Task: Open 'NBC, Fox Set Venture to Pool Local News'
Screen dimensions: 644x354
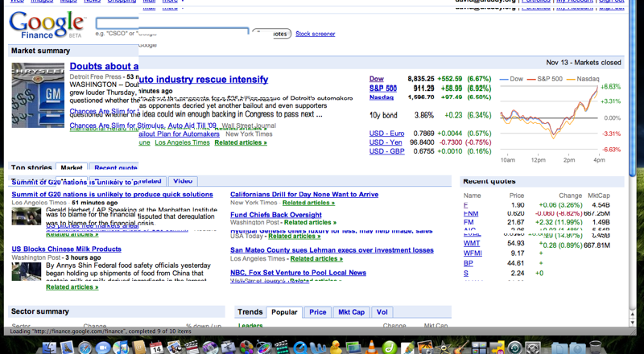Action: [x=298, y=273]
